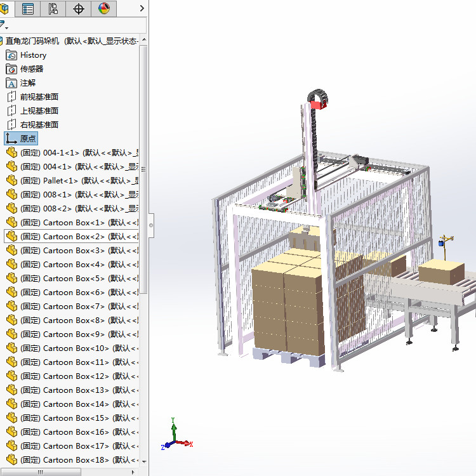This screenshot has height=476, width=476.
Task: Select the 右视基准面 plane
Action: (x=39, y=125)
